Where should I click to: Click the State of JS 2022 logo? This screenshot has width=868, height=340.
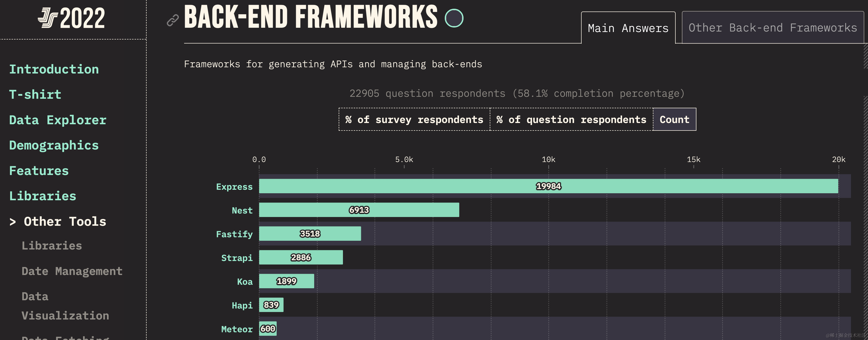tap(72, 18)
